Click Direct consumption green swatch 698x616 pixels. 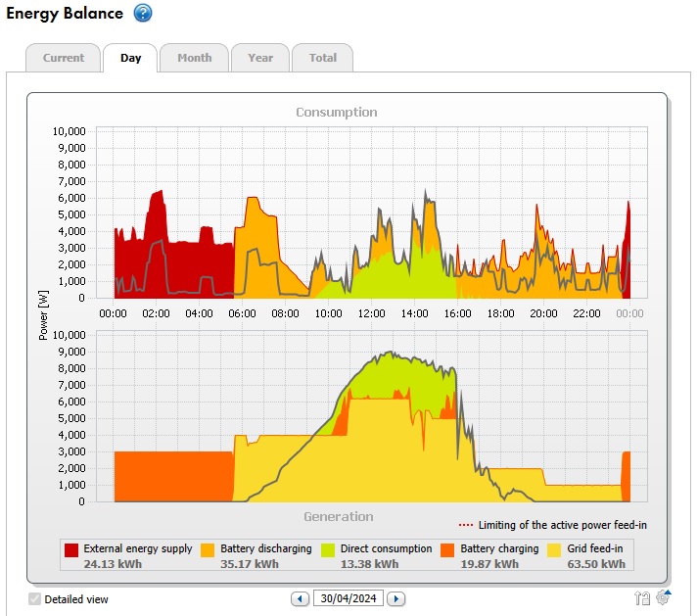[x=328, y=550]
